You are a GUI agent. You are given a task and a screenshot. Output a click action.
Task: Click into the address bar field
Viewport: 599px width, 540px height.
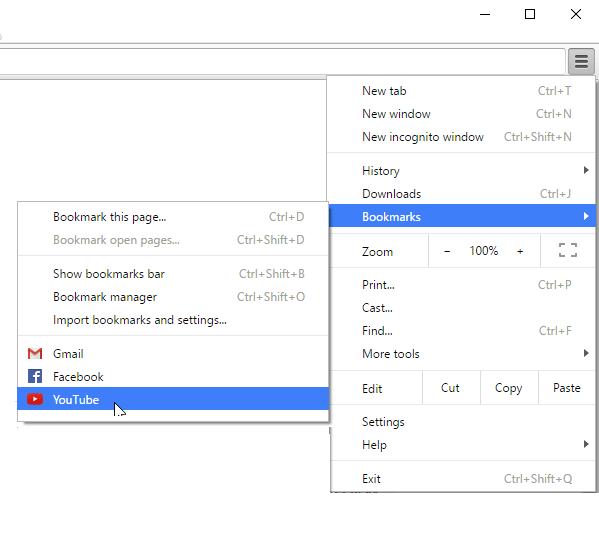tap(282, 61)
